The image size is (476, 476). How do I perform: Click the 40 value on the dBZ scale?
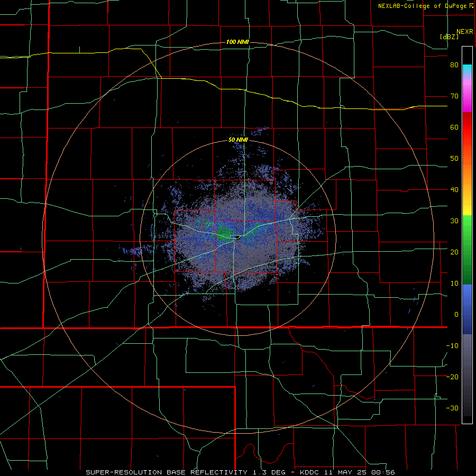(454, 190)
